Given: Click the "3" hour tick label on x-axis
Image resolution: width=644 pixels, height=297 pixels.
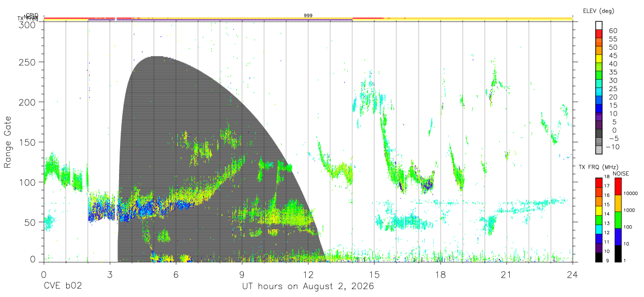Looking at the screenshot, I should pyautogui.click(x=110, y=274).
